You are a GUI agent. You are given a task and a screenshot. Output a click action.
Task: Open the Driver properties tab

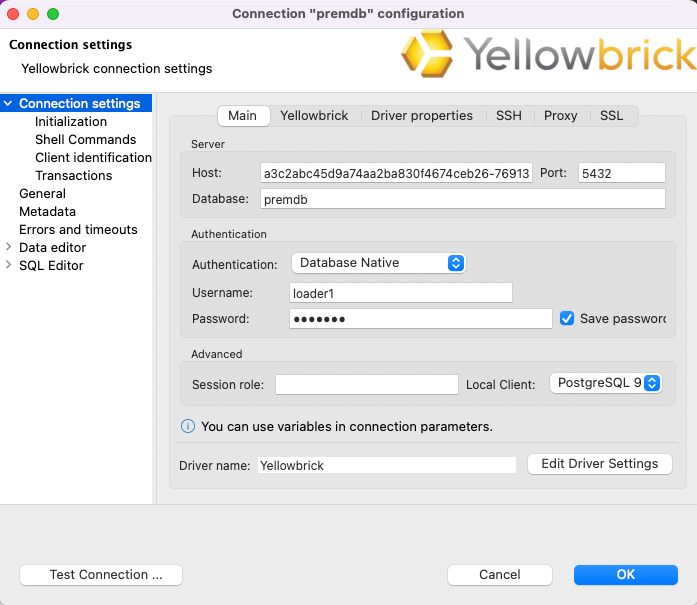tap(421, 116)
